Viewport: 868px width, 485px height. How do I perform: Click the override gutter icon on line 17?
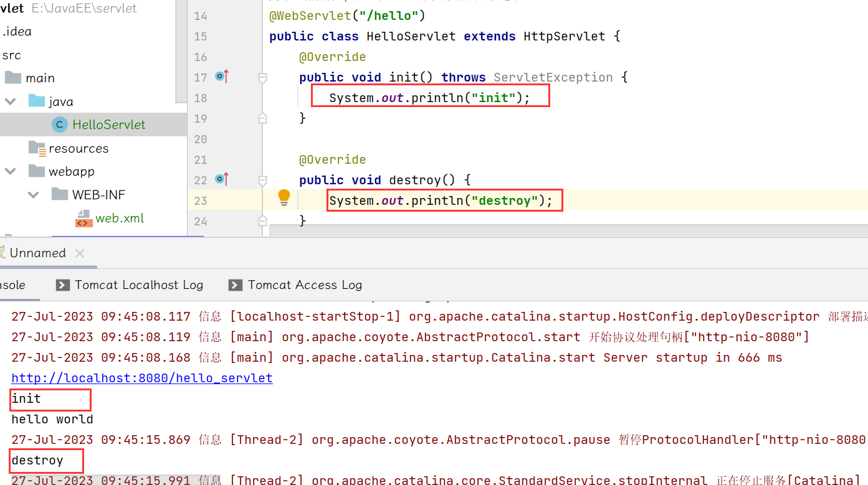222,77
